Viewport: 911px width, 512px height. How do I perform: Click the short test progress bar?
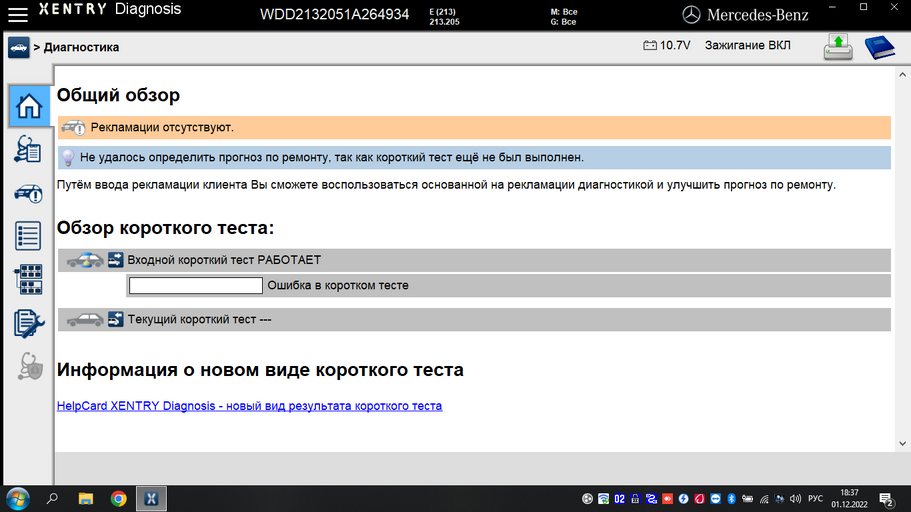click(196, 285)
